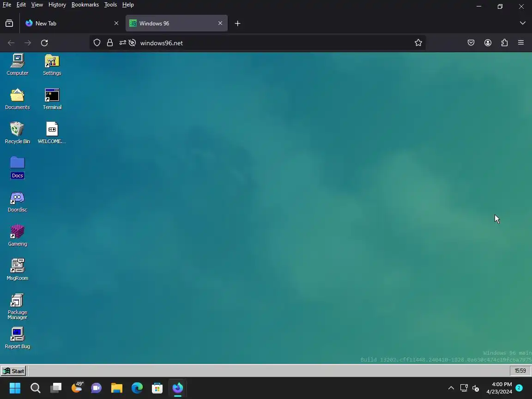This screenshot has height=399, width=532.
Task: Launch the Doordisc shortcut
Action: (x=17, y=201)
